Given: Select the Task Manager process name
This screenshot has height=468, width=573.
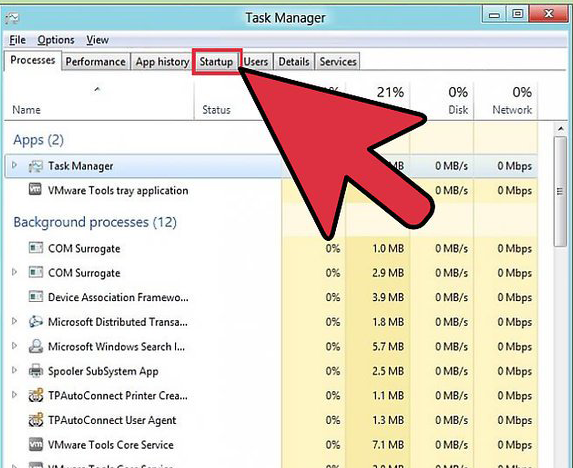Looking at the screenshot, I should click(81, 166).
